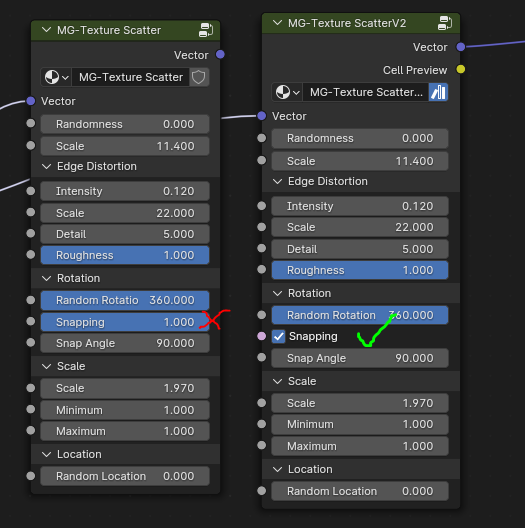525x528 pixels.
Task: Click Randomness field in MG-Texture Scatter
Action: pos(125,124)
